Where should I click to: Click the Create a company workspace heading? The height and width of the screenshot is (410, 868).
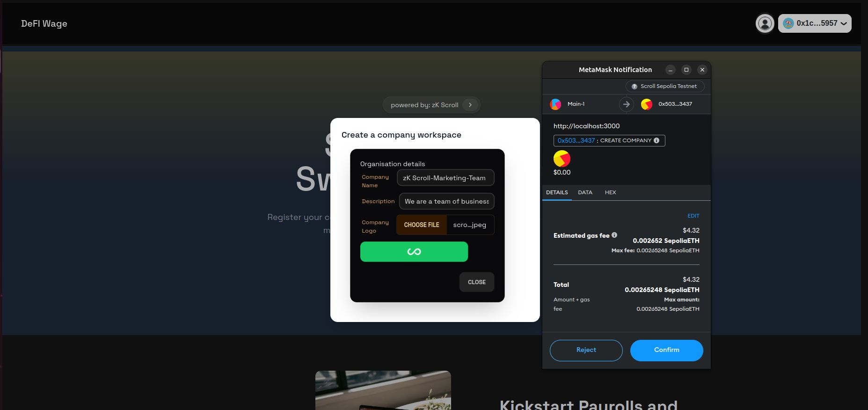pyautogui.click(x=401, y=135)
